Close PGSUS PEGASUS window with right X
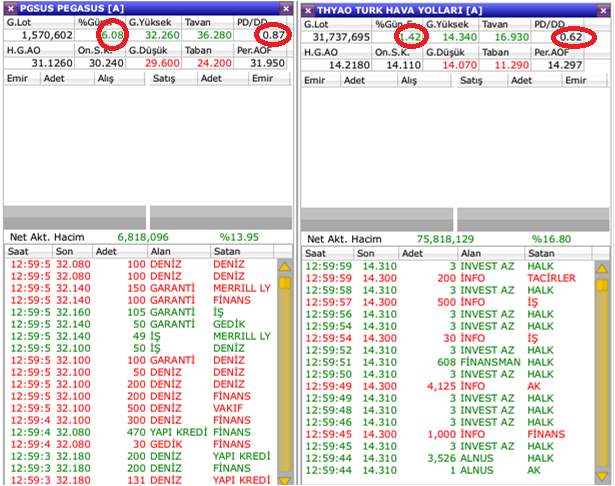The height and width of the screenshot is (486, 615). [286, 8]
